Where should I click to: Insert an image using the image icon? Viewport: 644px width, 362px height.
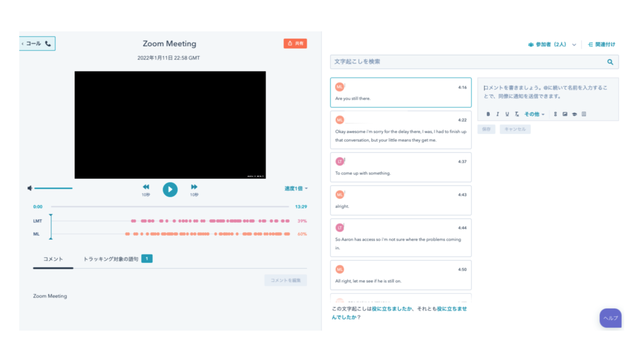(x=565, y=114)
